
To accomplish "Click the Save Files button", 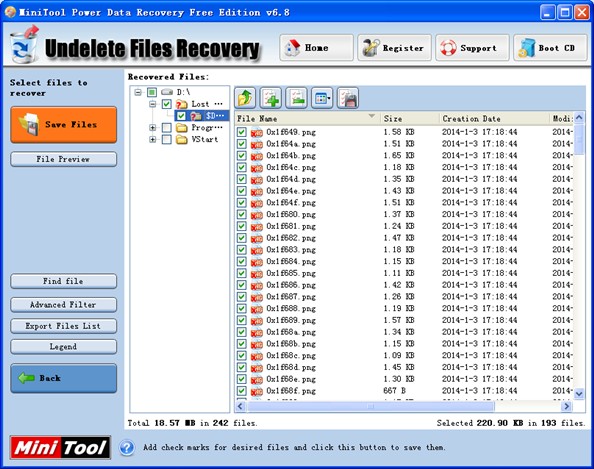I will coord(63,125).
